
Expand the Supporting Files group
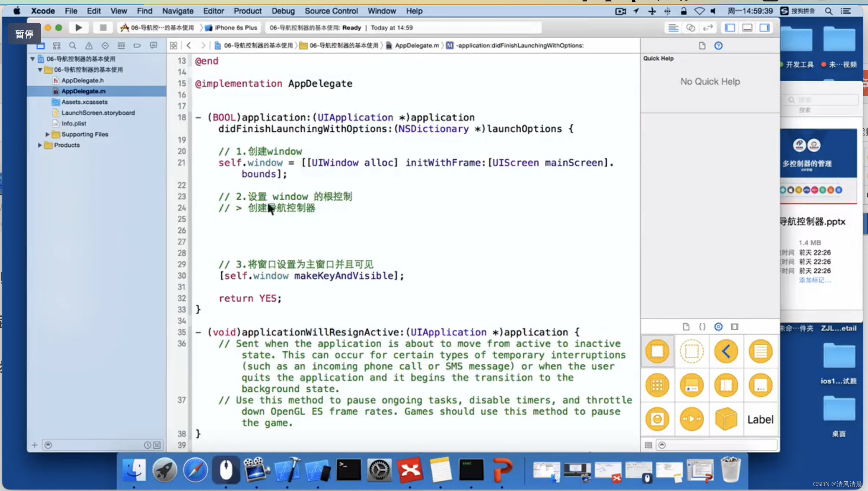point(47,134)
